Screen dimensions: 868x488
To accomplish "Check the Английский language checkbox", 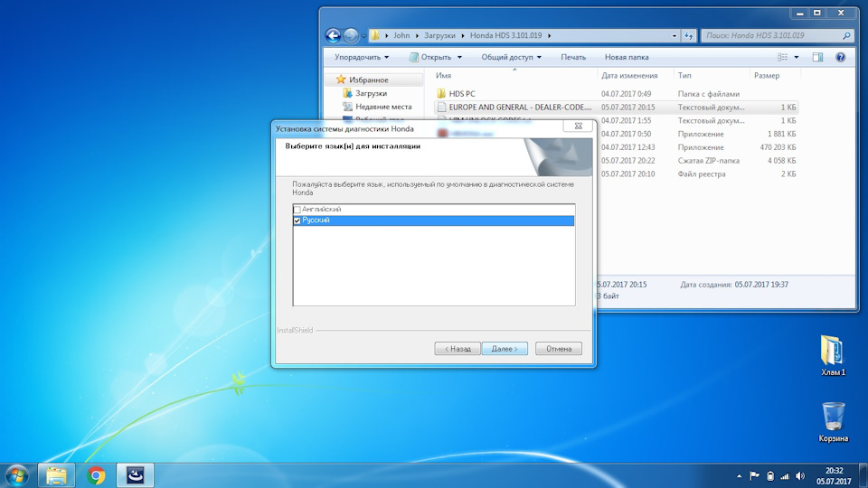I will pyautogui.click(x=297, y=210).
